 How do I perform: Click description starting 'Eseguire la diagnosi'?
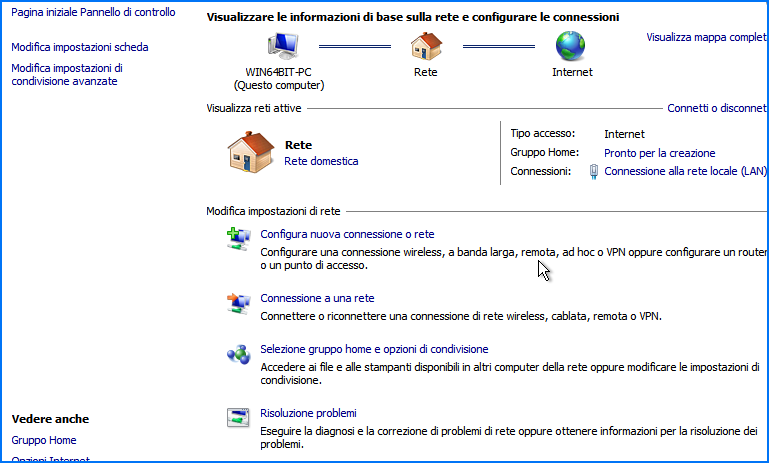509,438
